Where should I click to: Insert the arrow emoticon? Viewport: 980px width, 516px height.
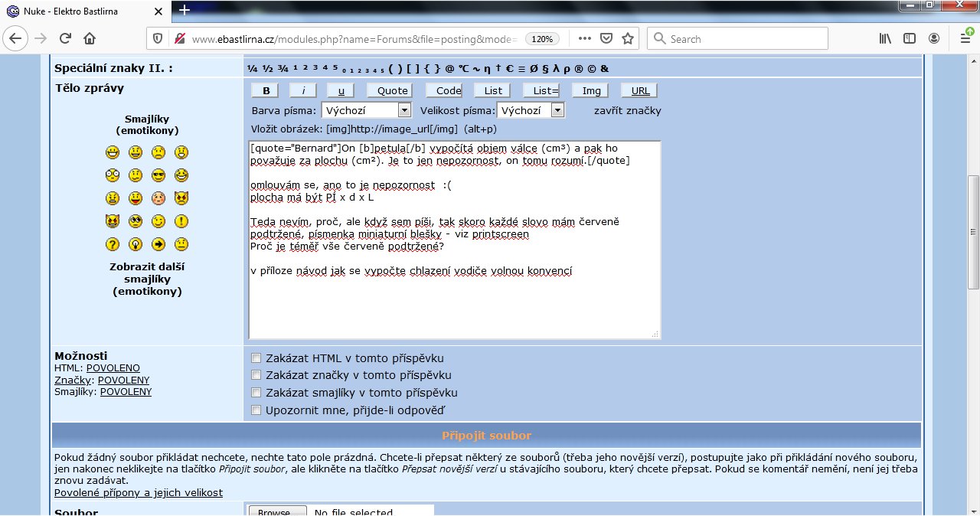[x=158, y=244]
